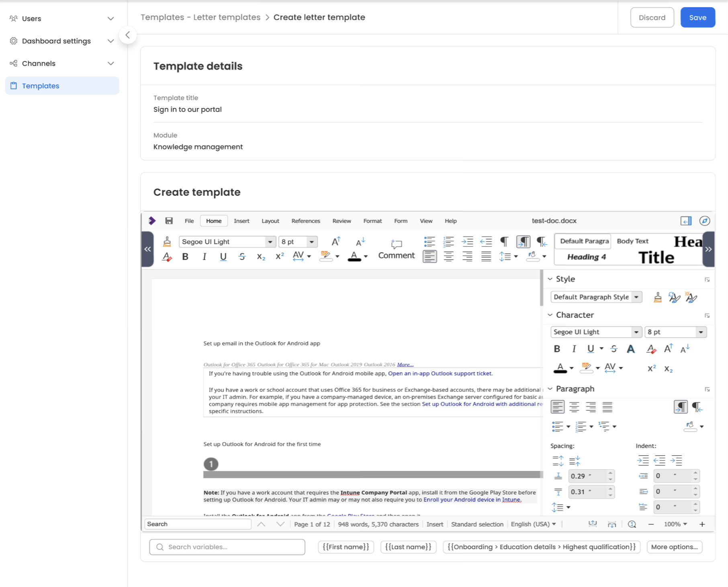Center-align the paragraph from the ribbon
Image resolution: width=728 pixels, height=587 pixels.
448,257
